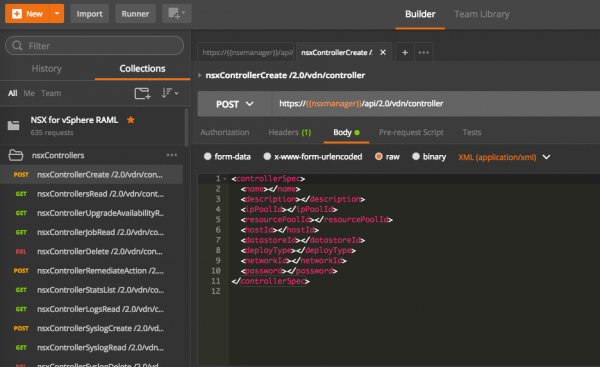
Task: Click the search magnifier icon in Filter
Action: click(17, 46)
